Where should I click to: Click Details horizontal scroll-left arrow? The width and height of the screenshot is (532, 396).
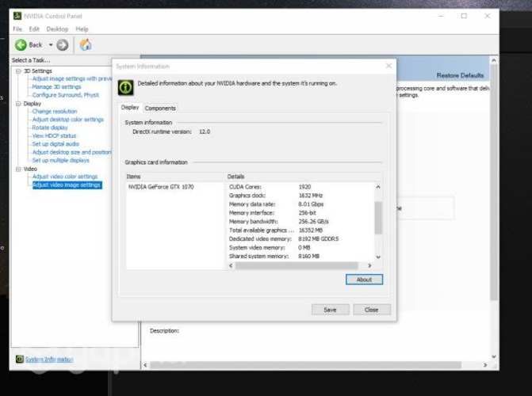[231, 265]
